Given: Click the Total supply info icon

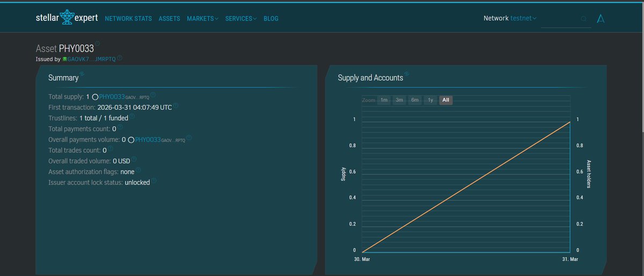Looking at the screenshot, I should tap(153, 95).
